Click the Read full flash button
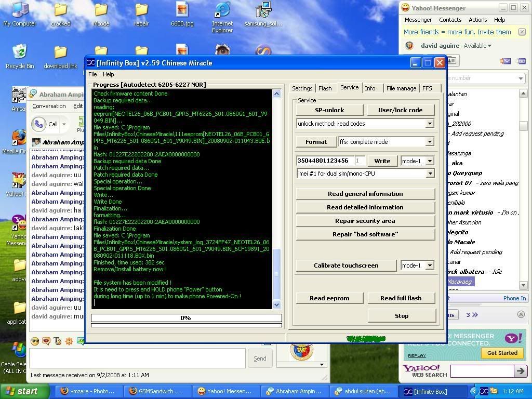532x399 pixels. [401, 298]
